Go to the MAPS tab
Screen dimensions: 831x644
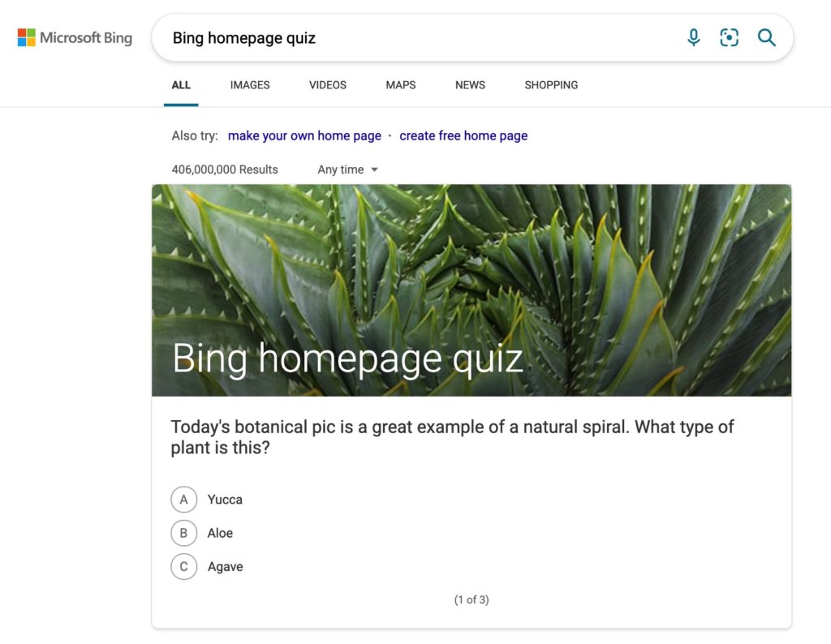click(401, 85)
